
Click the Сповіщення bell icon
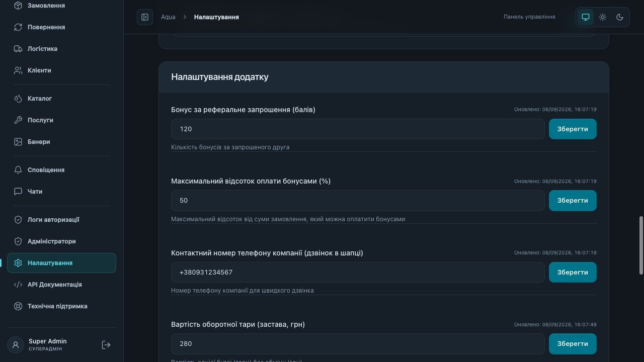(18, 170)
